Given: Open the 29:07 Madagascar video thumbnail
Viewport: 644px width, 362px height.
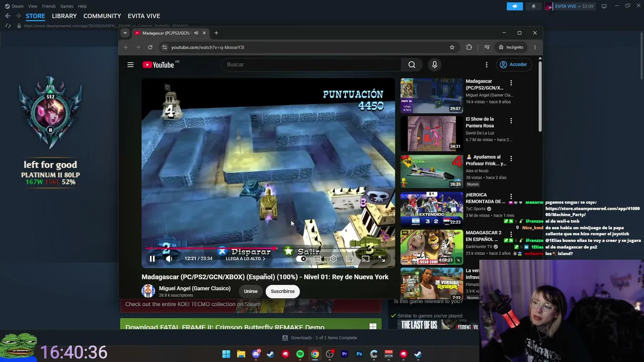Looking at the screenshot, I should (431, 96).
